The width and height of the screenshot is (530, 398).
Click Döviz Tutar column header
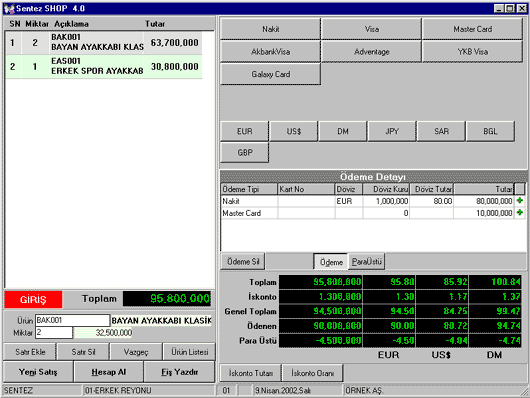click(x=432, y=189)
